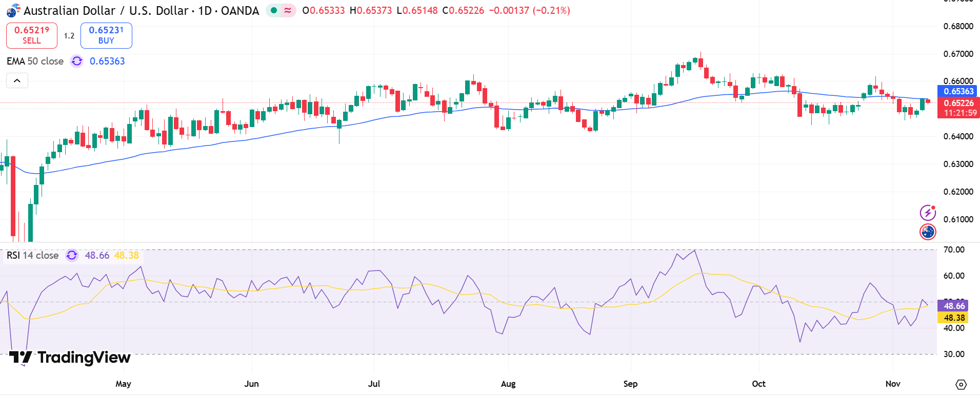Click the change value −0.00137 (−0.21%)
Viewport: 980px width, 396px height.
click(529, 11)
